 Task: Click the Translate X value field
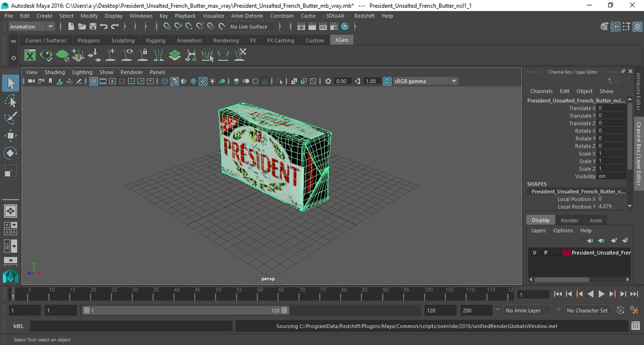click(611, 108)
